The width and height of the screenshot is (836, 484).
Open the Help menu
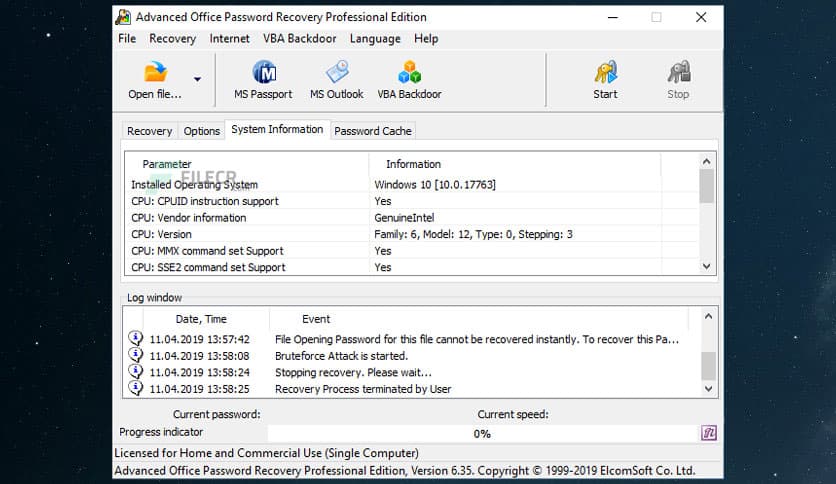tap(426, 38)
